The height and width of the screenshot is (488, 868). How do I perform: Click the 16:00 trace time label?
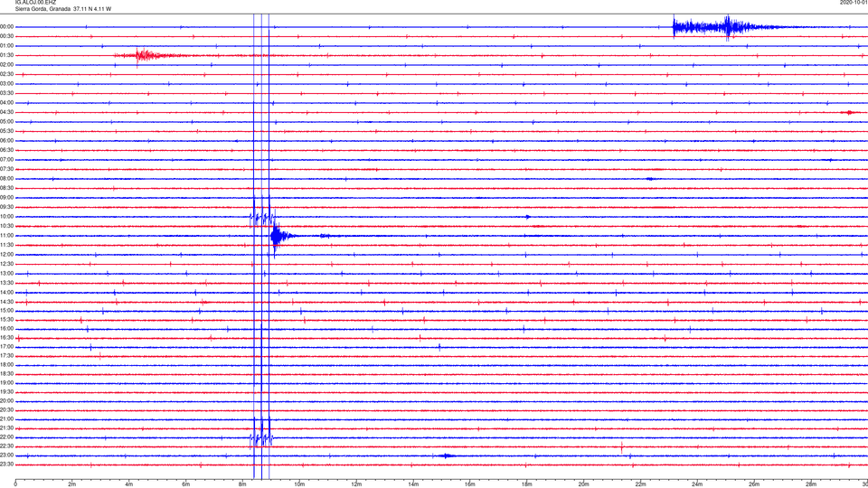7,329
